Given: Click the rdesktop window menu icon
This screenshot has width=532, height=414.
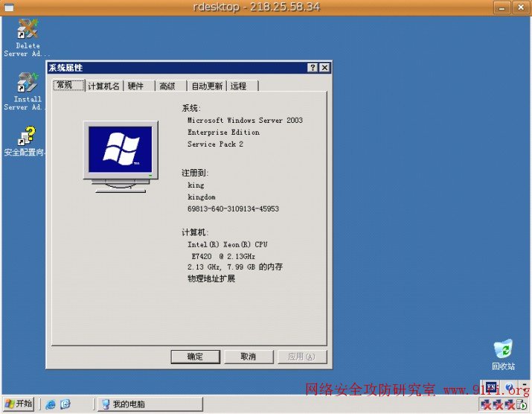Looking at the screenshot, I should 9,7.
